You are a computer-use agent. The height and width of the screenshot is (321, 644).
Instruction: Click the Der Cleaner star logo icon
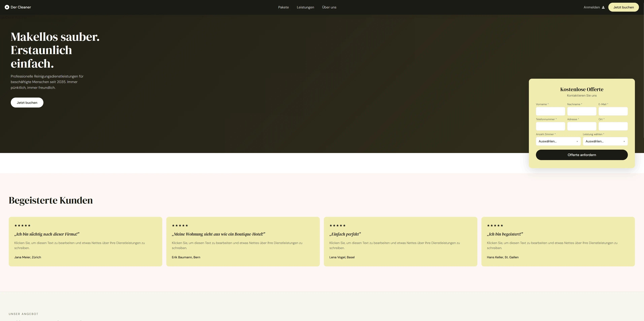click(7, 7)
